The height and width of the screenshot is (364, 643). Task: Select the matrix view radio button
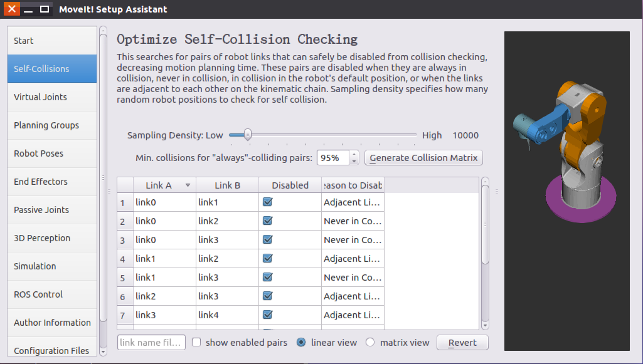coord(370,342)
